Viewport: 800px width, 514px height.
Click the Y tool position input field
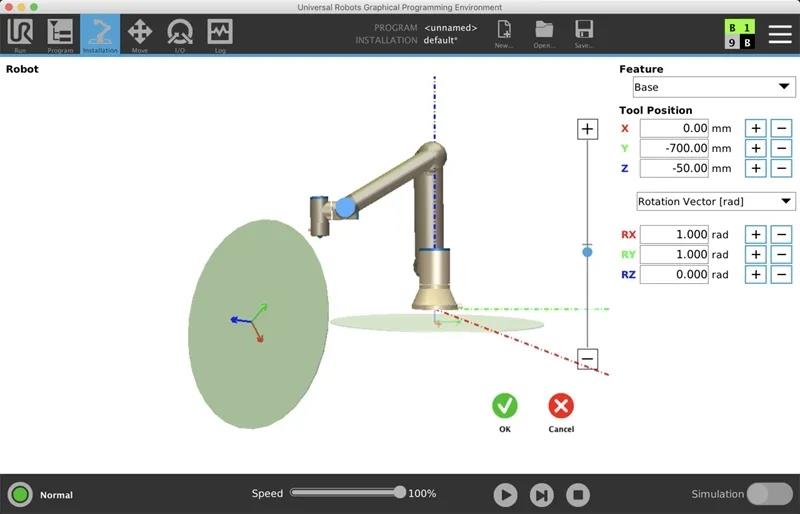click(x=674, y=148)
